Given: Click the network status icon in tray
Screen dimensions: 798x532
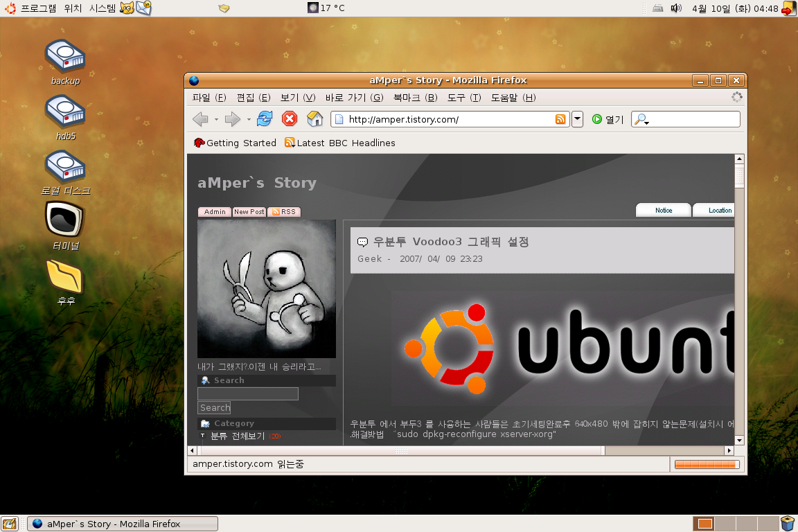Looking at the screenshot, I should 658,8.
